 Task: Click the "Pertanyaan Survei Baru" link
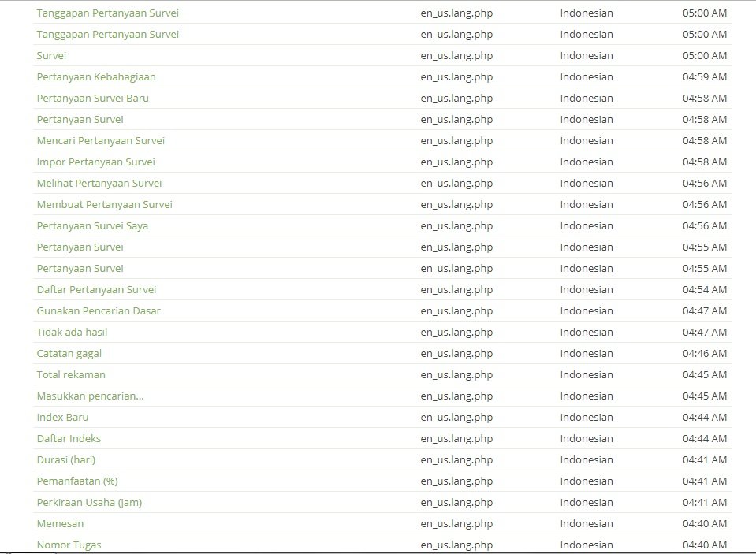tap(92, 98)
